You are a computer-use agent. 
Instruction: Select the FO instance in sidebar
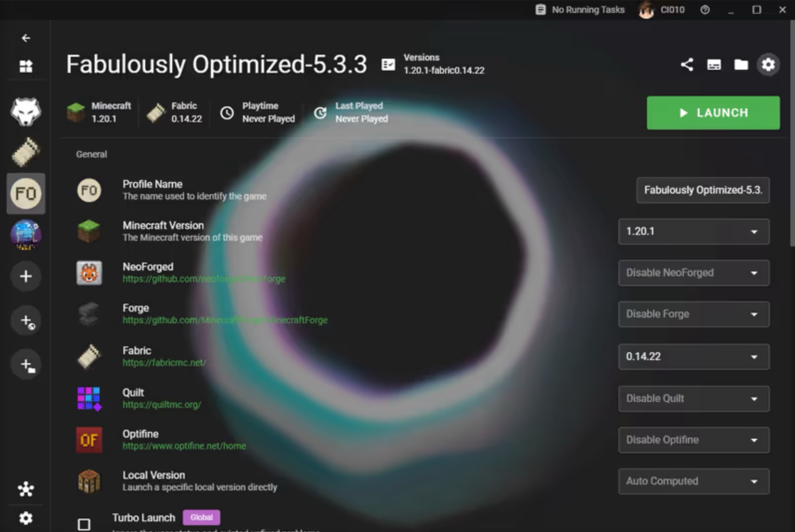click(x=26, y=193)
